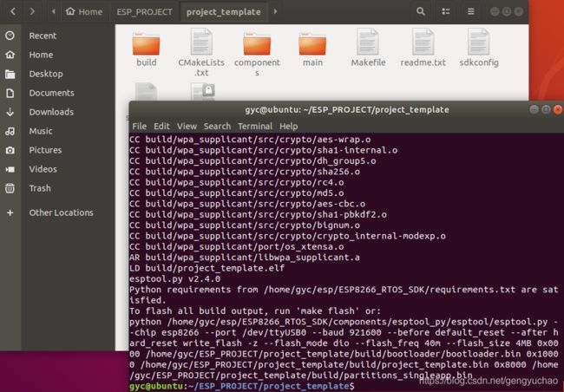564x392 pixels.
Task: Click the line ending in 'os_xtensa.o'
Action: [x=236, y=246]
